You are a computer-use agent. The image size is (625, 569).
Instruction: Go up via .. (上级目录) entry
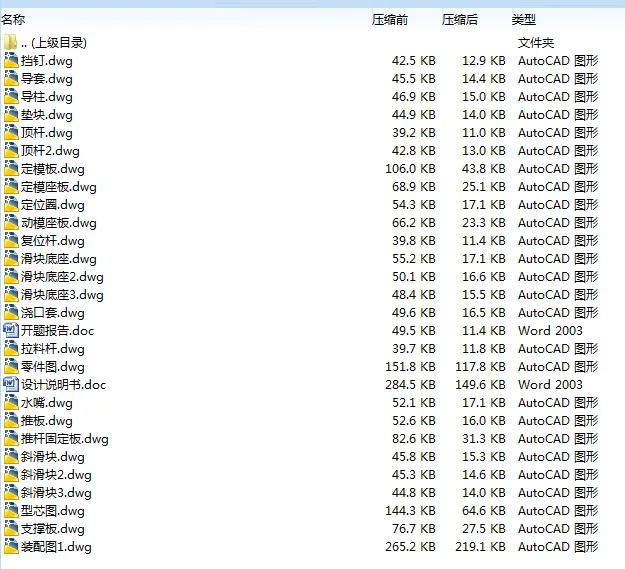[x=54, y=43]
